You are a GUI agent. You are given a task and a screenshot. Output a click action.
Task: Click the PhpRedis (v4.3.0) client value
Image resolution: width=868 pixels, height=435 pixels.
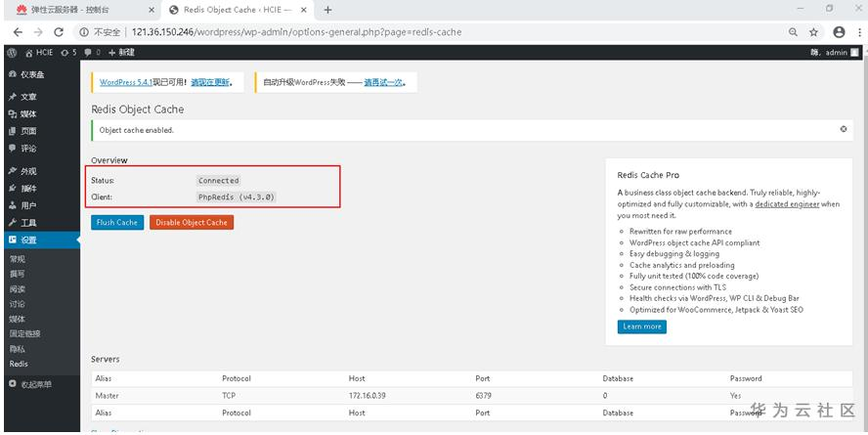tap(237, 197)
